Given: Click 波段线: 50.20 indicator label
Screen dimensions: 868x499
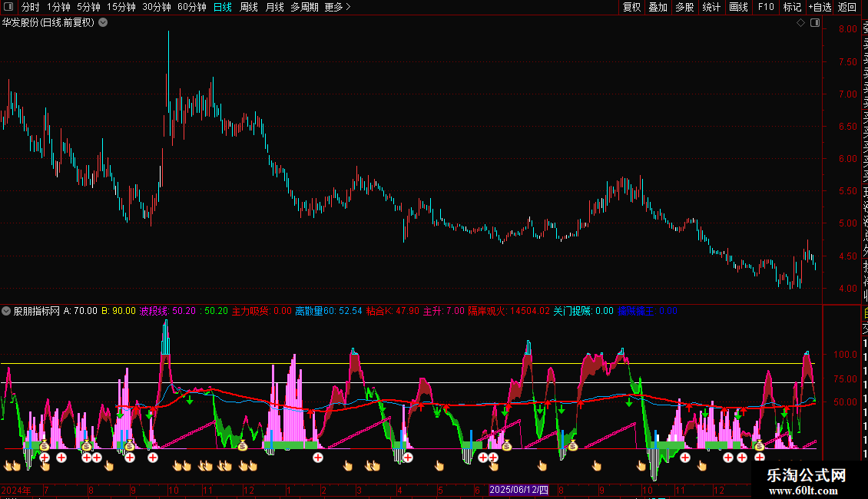Looking at the screenshot, I should [167, 311].
